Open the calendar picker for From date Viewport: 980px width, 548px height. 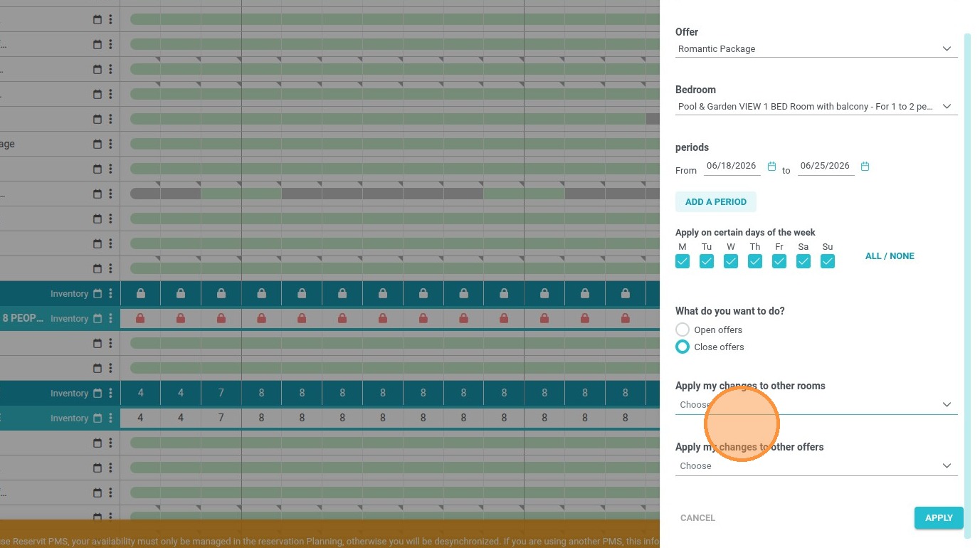click(x=771, y=167)
